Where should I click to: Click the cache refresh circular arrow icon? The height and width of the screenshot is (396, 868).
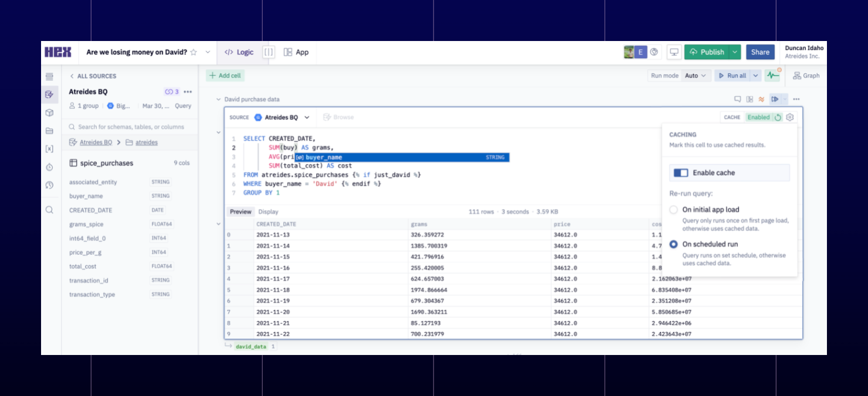(778, 117)
